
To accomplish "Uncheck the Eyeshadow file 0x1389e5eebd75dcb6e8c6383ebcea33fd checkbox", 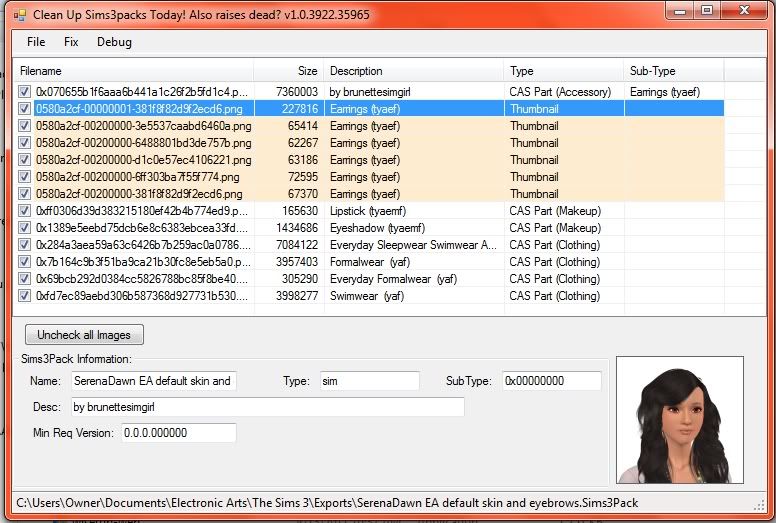I will pos(24,228).
